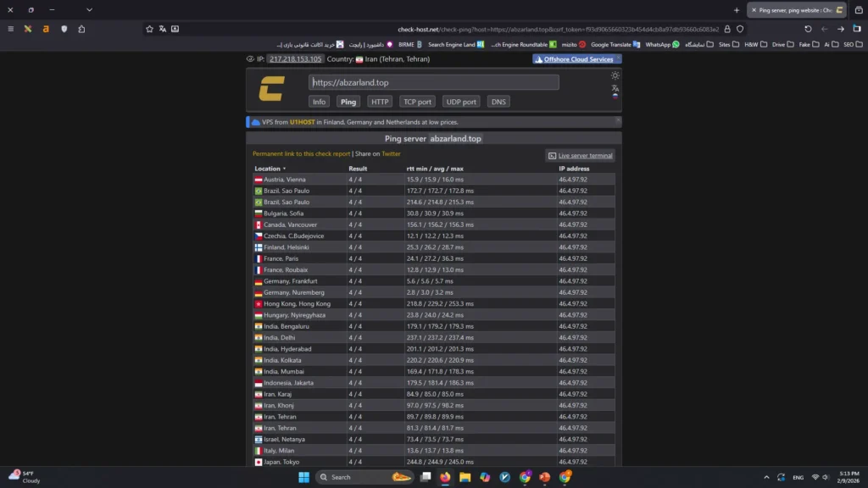Click the shield icon in address bar
Screen dimensions: 868x488
(740, 29)
